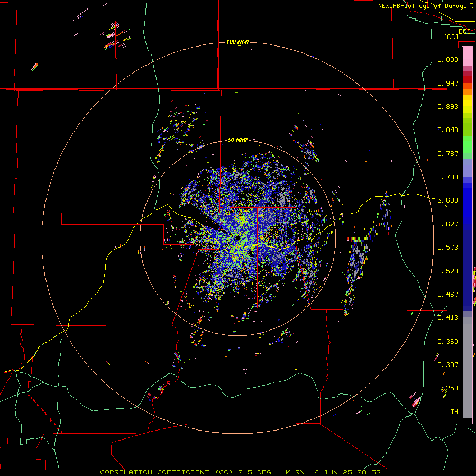Viewport: 476px width, 476px height.
Task: Click the 50 NMI range ring label
Action: pos(237,140)
